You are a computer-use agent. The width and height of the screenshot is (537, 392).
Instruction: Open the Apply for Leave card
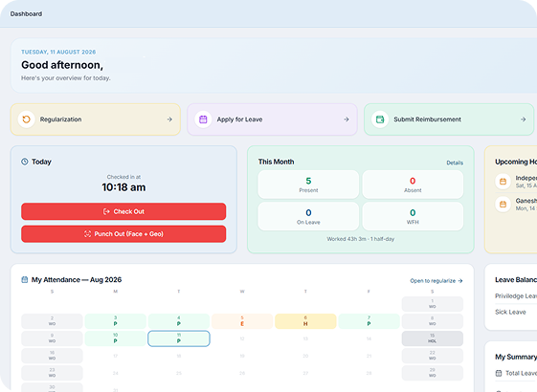point(272,120)
